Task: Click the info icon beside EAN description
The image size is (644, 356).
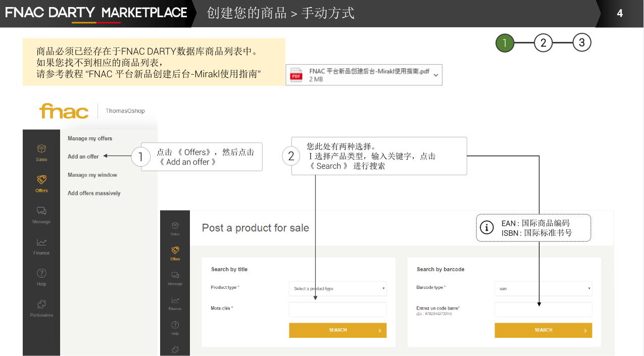Action: (x=486, y=228)
